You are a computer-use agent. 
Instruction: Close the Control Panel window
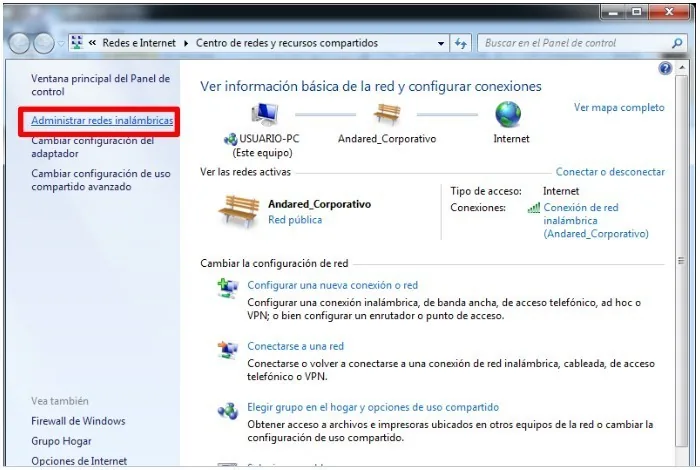pyautogui.click(x=669, y=12)
